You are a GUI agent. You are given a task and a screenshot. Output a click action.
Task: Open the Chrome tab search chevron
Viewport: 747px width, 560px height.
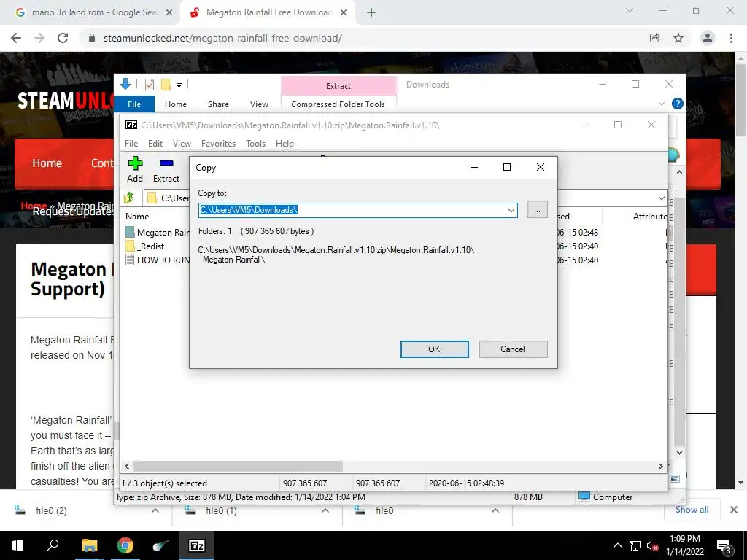tap(630, 10)
